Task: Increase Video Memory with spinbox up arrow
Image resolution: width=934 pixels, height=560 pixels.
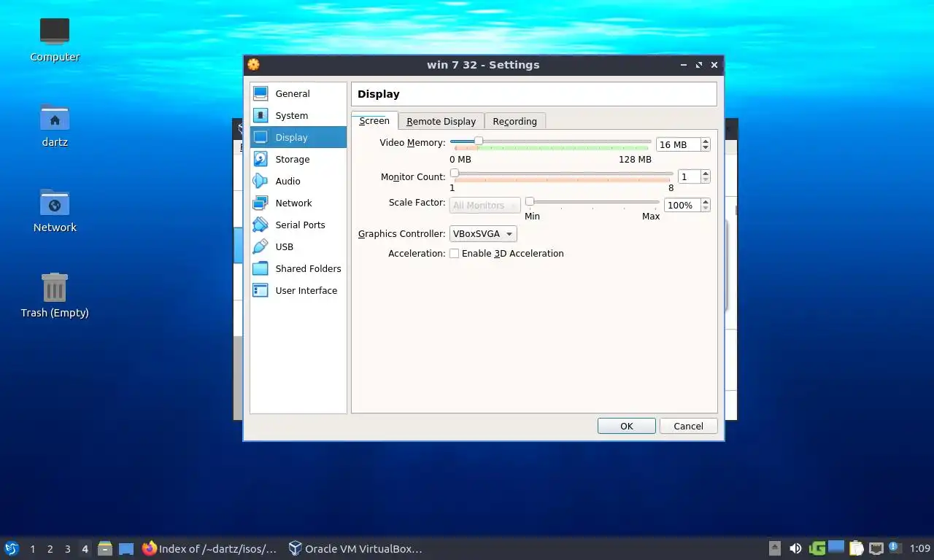Action: pyautogui.click(x=706, y=141)
